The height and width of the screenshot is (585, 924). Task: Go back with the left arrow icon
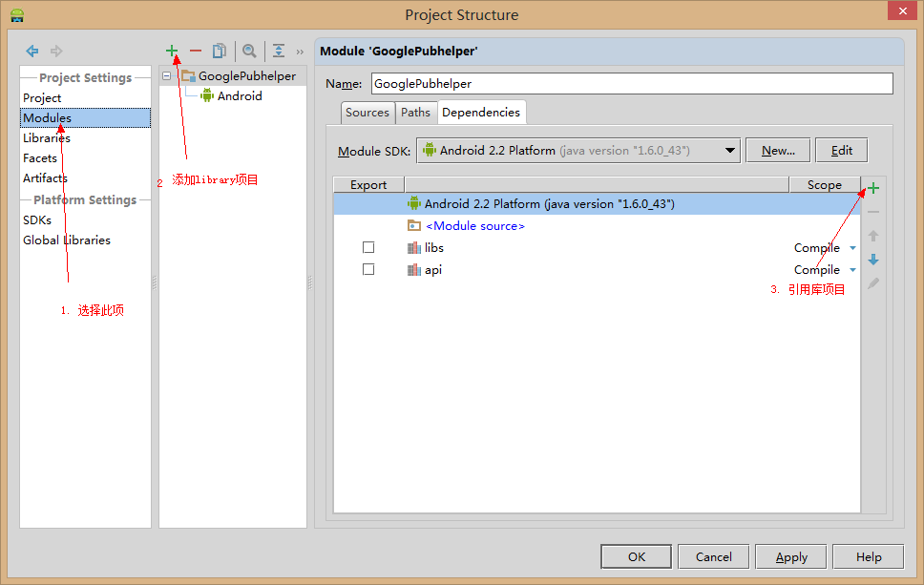pos(32,52)
